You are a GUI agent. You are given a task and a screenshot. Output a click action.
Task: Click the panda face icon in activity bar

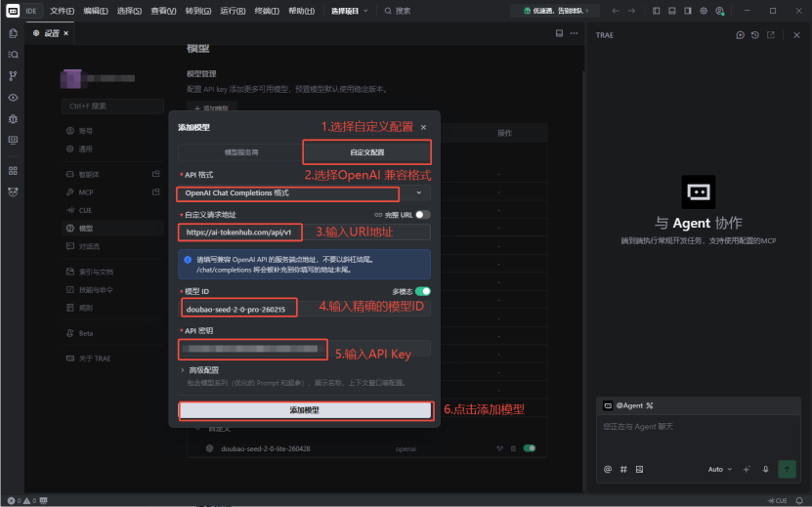pyautogui.click(x=13, y=192)
